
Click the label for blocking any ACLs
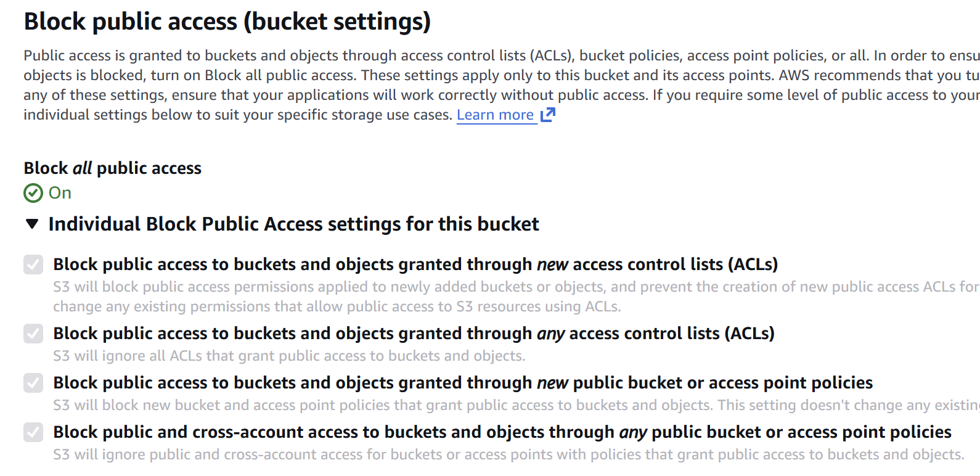pyautogui.click(x=414, y=334)
